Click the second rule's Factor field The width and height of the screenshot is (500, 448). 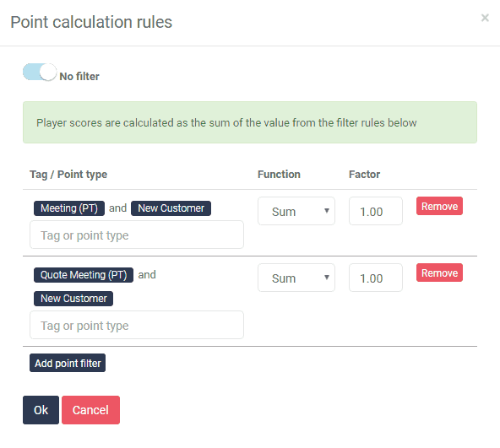pyautogui.click(x=376, y=278)
